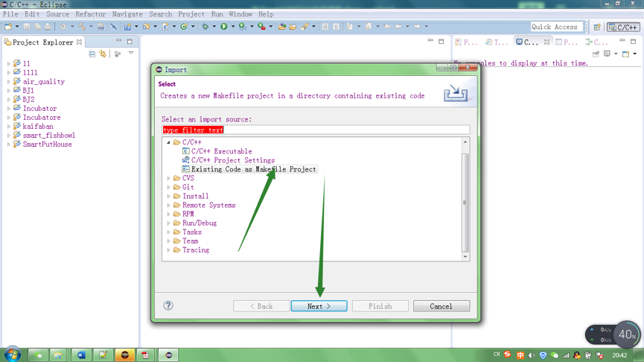The height and width of the screenshot is (362, 644).
Task: Open dropdown arrow next to Debug icon
Action: [214, 27]
